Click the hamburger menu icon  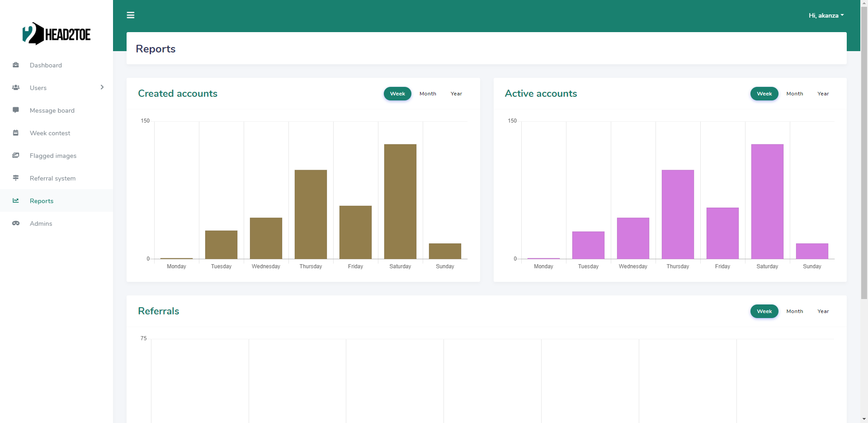pos(131,15)
